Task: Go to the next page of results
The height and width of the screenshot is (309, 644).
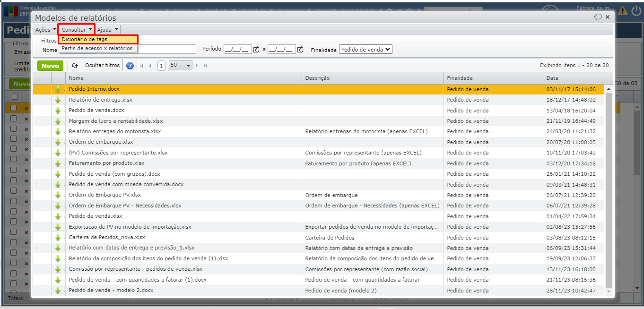Action: [x=197, y=66]
